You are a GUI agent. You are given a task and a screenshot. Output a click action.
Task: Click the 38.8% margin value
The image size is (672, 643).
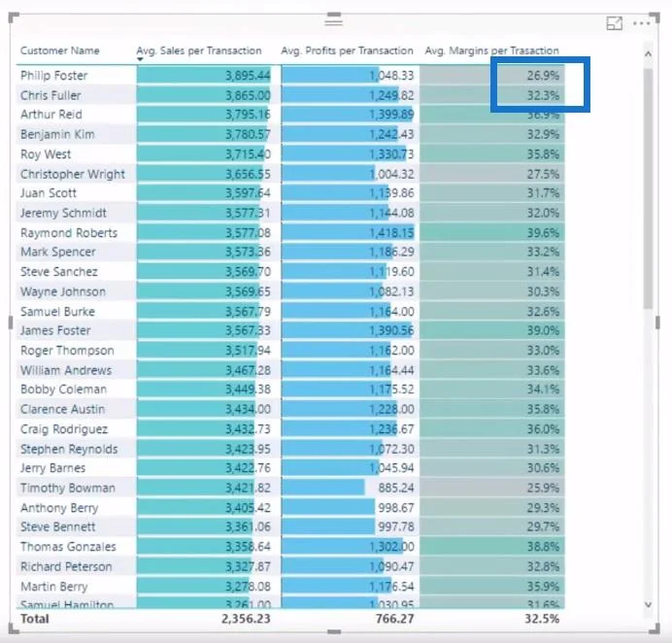click(x=543, y=547)
